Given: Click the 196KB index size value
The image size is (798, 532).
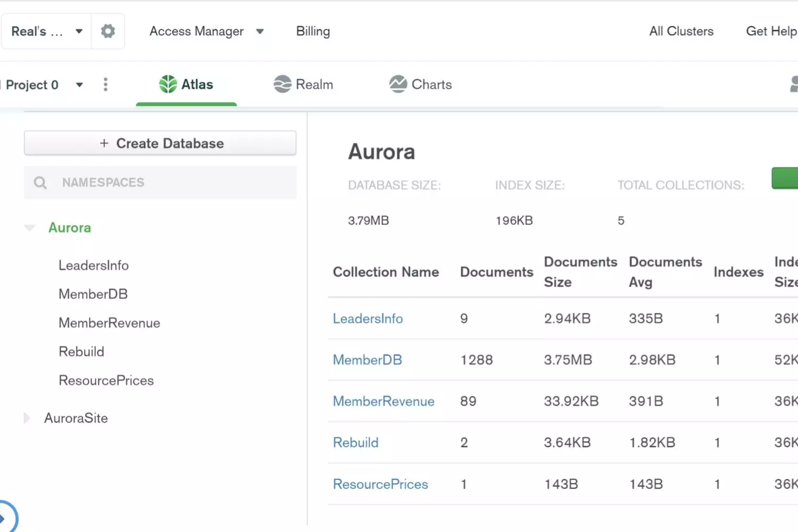Looking at the screenshot, I should click(514, 221).
